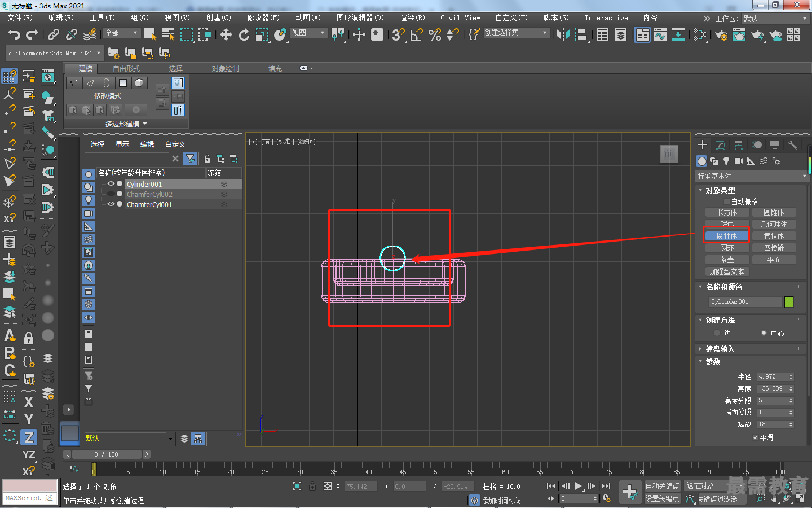The width and height of the screenshot is (812, 508).
Task: Click the 圆柱体 object button
Action: pyautogui.click(x=727, y=236)
